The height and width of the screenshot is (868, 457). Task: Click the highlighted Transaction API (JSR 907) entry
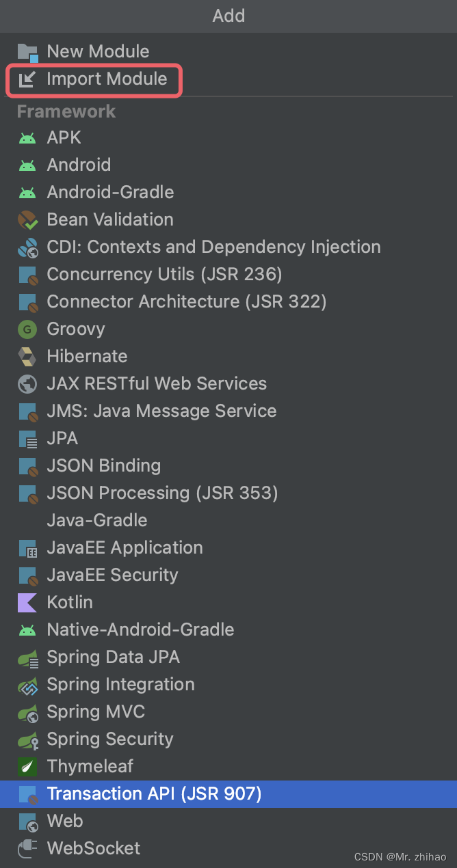[155, 794]
